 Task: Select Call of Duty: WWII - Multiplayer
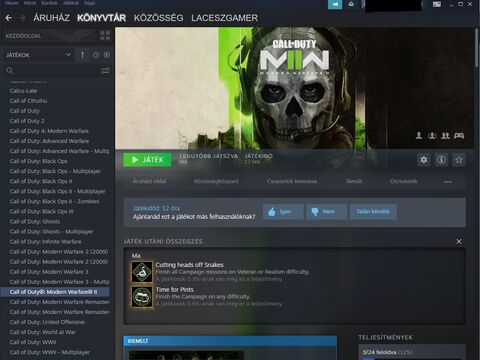(50, 352)
